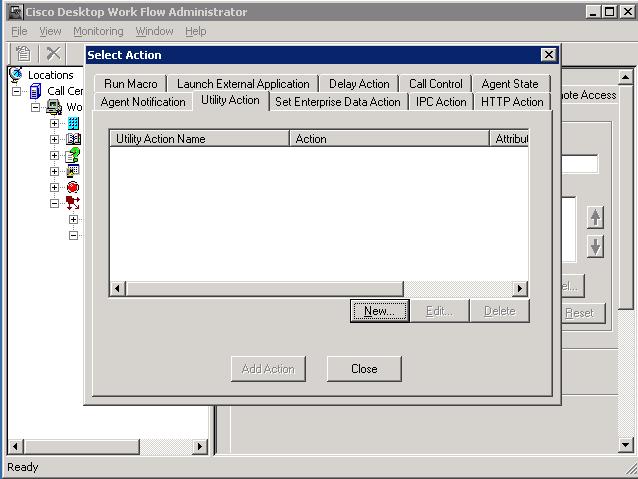Expand the calendar grid tree node
The width and height of the screenshot is (638, 479).
[54, 171]
